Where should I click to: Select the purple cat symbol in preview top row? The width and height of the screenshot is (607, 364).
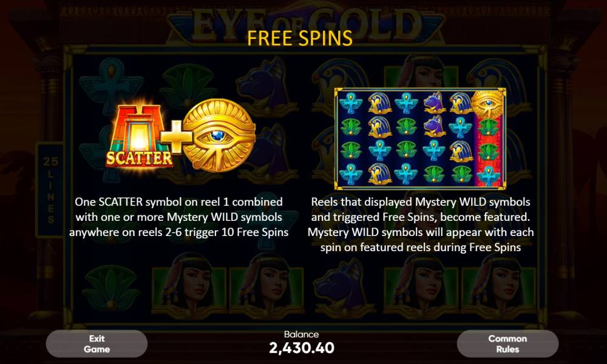pos(433,103)
